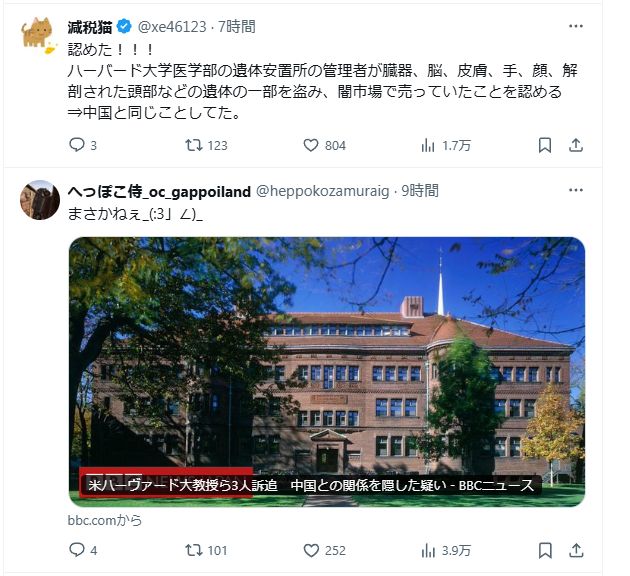Open the BBC news Harvard building card
Image resolution: width=630 pixels, height=576 pixels.
point(327,372)
